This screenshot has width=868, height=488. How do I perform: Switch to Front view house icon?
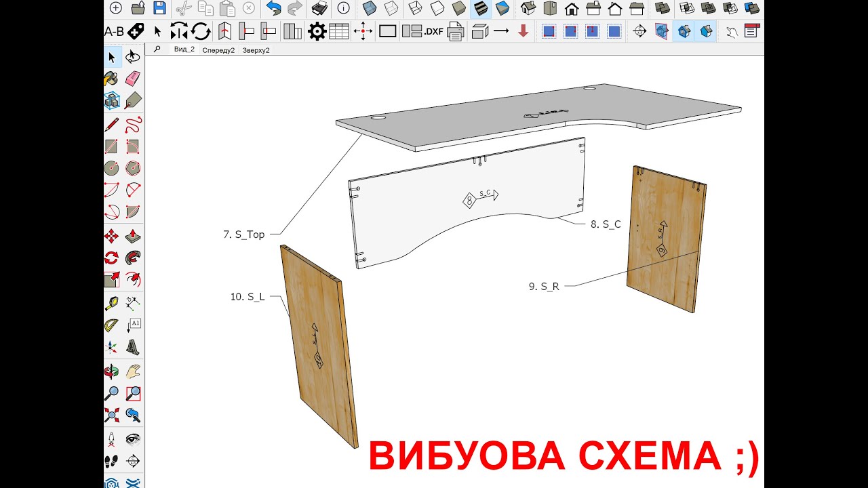click(x=572, y=8)
